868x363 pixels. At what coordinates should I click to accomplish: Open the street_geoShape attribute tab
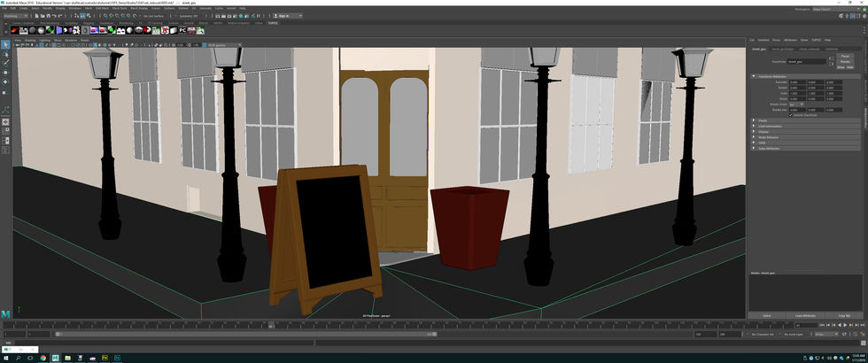[783, 49]
